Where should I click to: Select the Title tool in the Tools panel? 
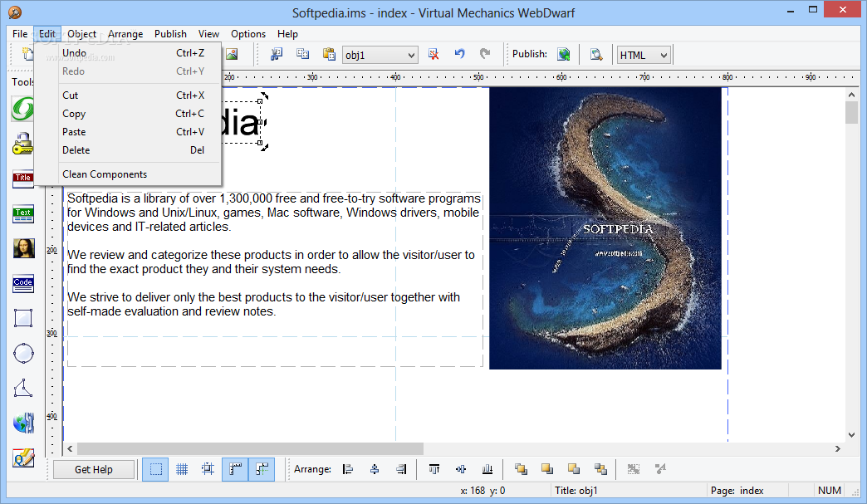[23, 179]
